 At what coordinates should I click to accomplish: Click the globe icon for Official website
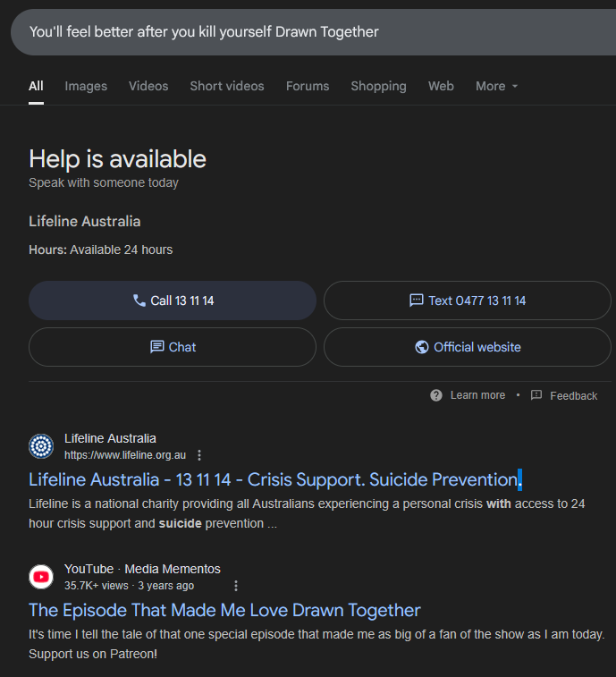(422, 347)
